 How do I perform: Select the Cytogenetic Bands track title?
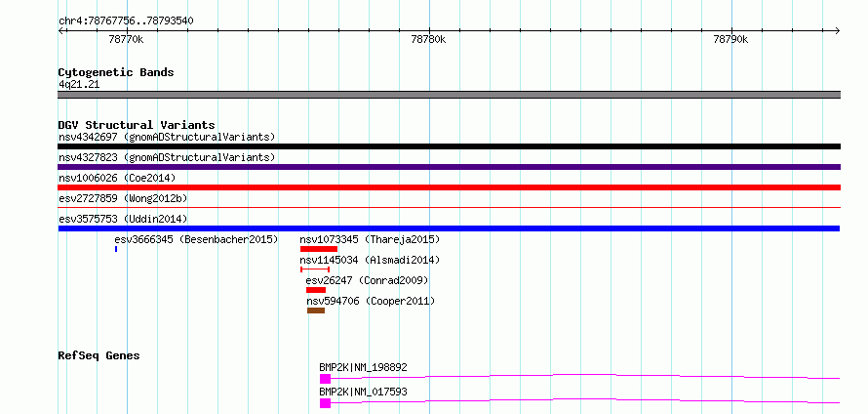[x=116, y=72]
